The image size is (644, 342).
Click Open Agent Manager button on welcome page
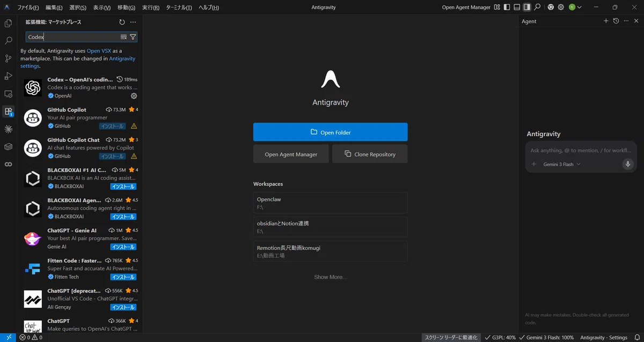[x=291, y=154]
